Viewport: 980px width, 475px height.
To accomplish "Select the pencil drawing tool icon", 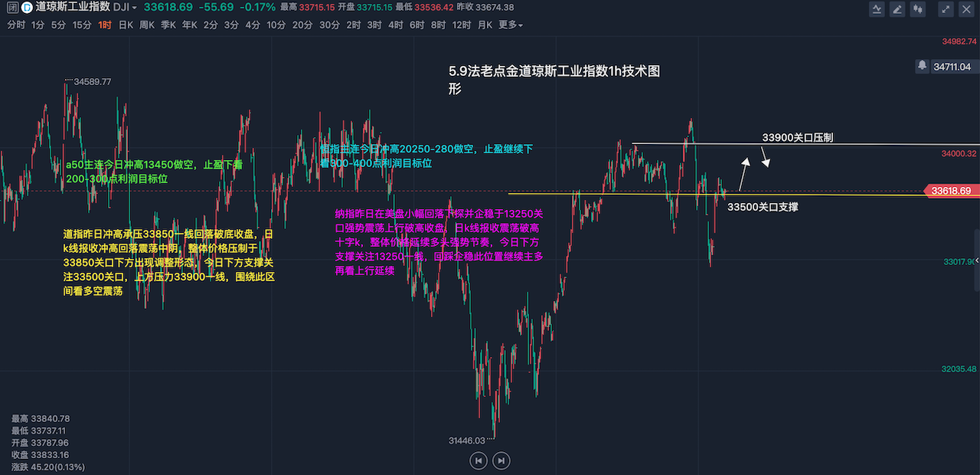I will (897, 9).
